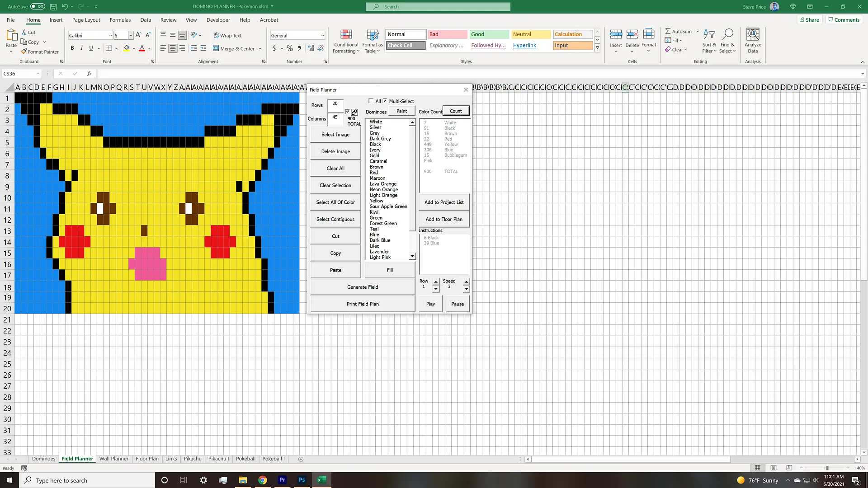Expand the font name Calibri dropdown
868x488 pixels.
click(x=110, y=36)
